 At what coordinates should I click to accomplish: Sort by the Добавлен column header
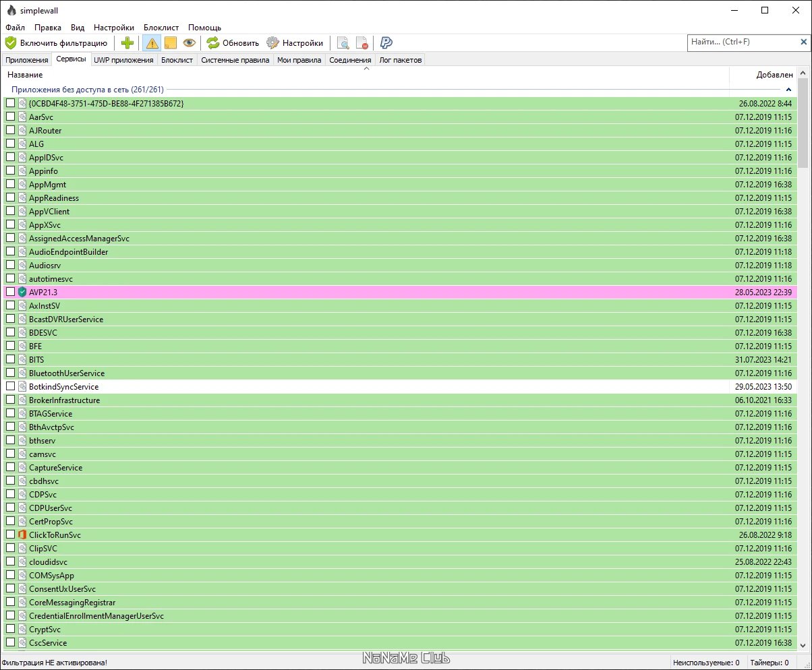pyautogui.click(x=763, y=75)
